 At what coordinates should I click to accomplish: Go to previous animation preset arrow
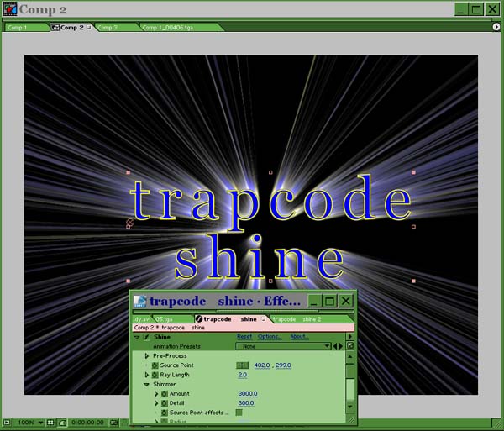click(x=335, y=346)
